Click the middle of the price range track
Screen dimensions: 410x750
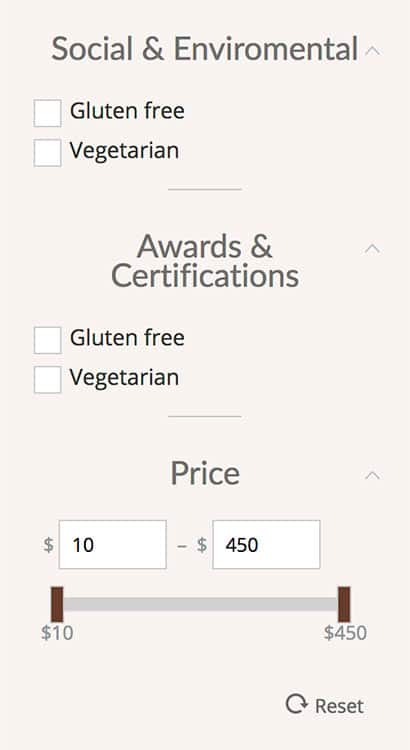pyautogui.click(x=200, y=604)
